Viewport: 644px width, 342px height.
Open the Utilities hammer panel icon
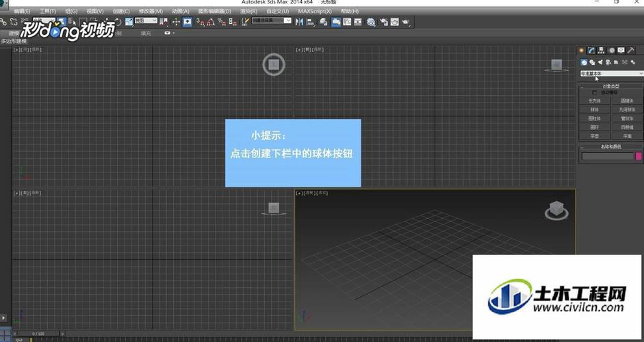coord(631,51)
